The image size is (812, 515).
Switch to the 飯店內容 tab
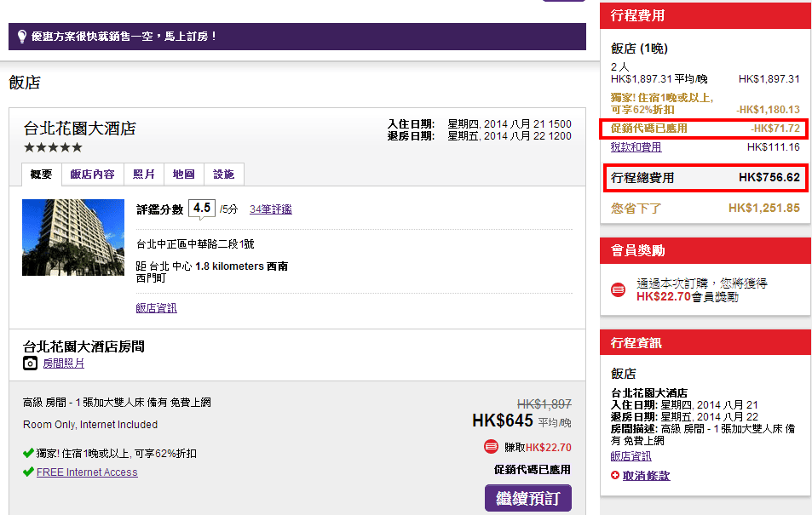pyautogui.click(x=92, y=175)
